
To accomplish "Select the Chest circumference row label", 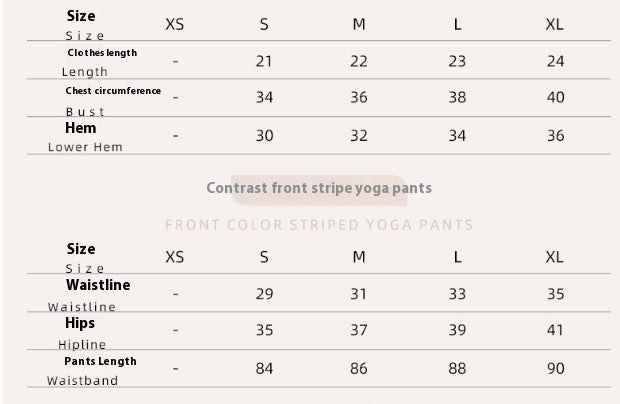I will (113, 91).
